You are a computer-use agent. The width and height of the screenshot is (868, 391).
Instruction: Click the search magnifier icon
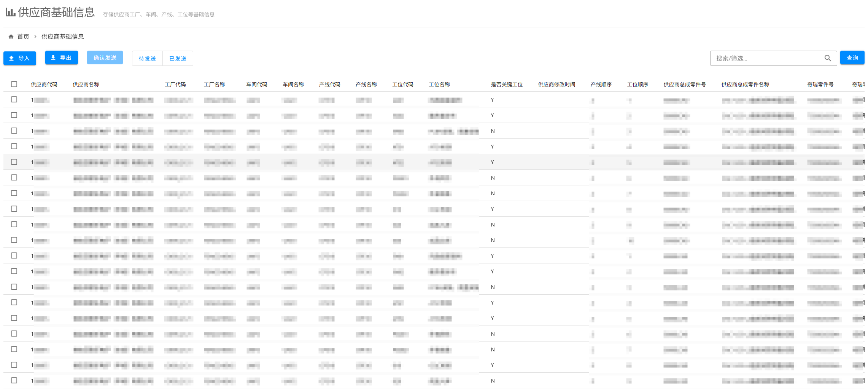[x=828, y=58]
